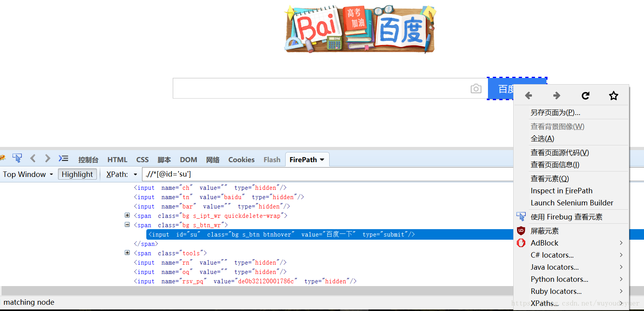Click the uBlock shield icon in menu
Viewport: 644px width, 311px height.
[521, 230]
